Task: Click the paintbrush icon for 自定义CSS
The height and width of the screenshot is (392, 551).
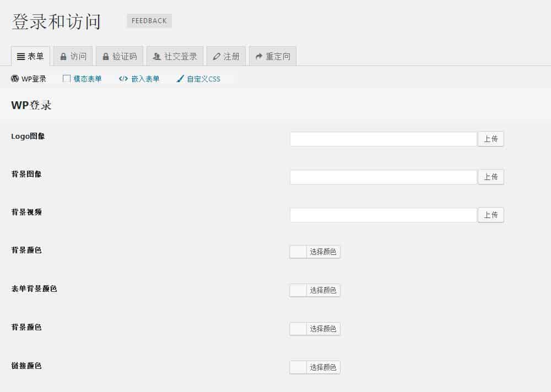Action: click(180, 79)
